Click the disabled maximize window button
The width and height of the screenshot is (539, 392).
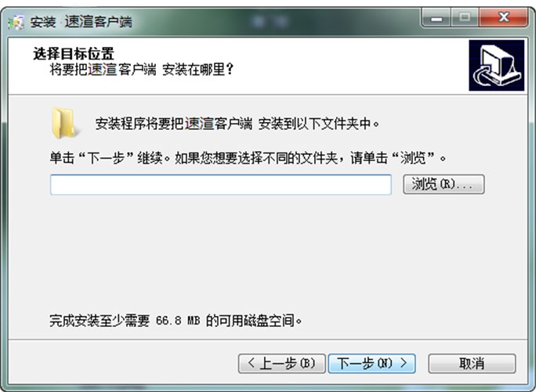tap(465, 17)
